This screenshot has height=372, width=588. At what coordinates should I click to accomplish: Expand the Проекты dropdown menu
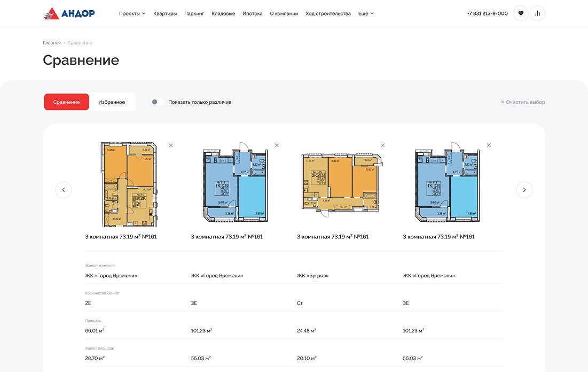(x=132, y=13)
